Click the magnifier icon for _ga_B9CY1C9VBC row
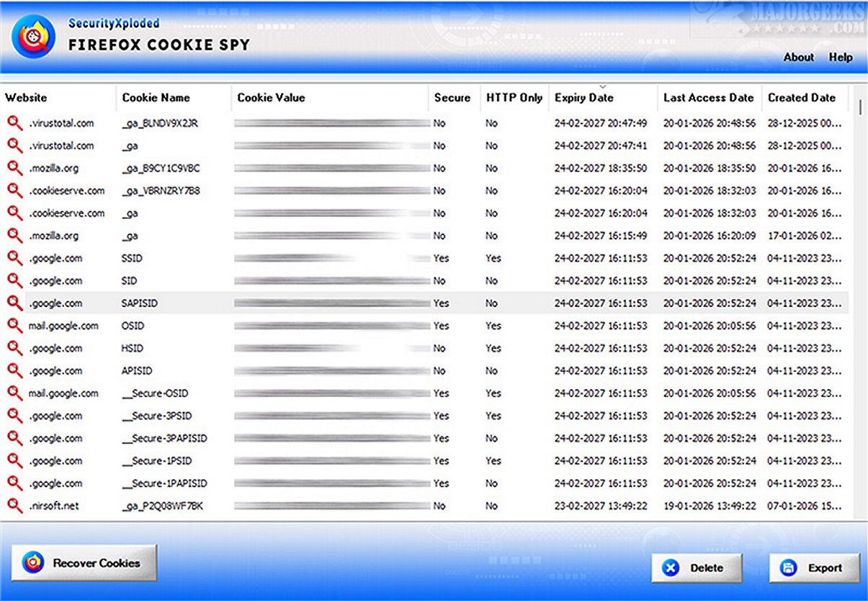The image size is (868, 601). pyautogui.click(x=14, y=168)
